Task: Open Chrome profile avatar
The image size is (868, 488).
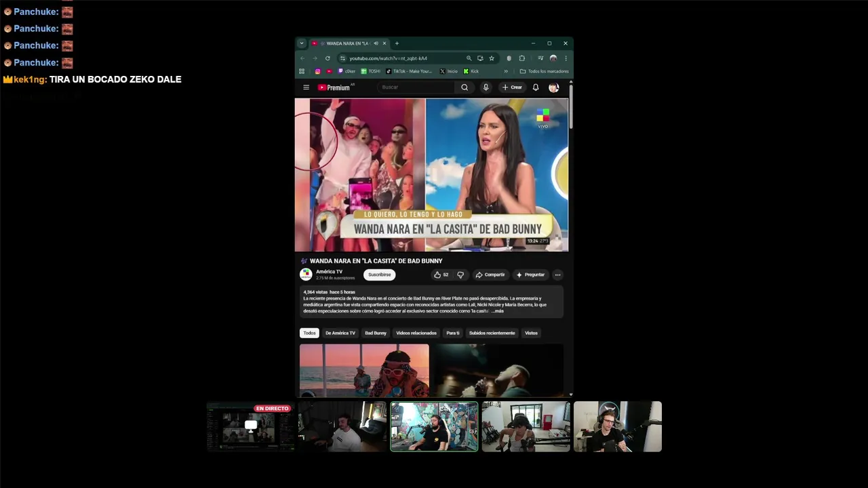Action: click(553, 58)
